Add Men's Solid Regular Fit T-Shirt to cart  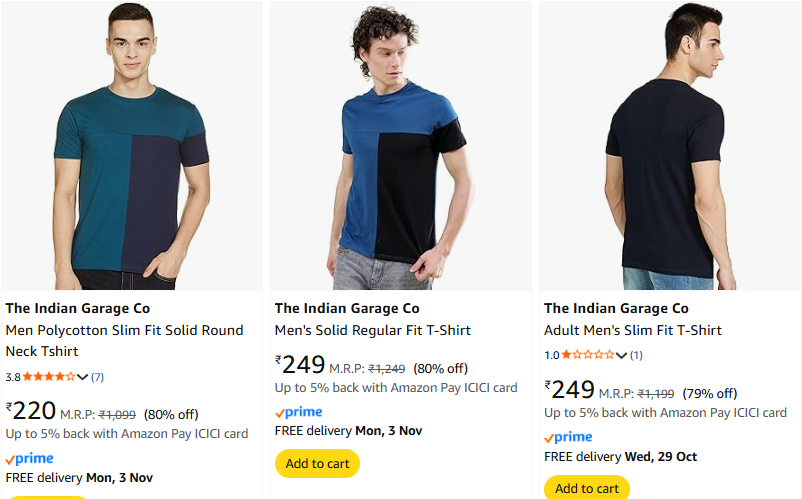(x=317, y=464)
